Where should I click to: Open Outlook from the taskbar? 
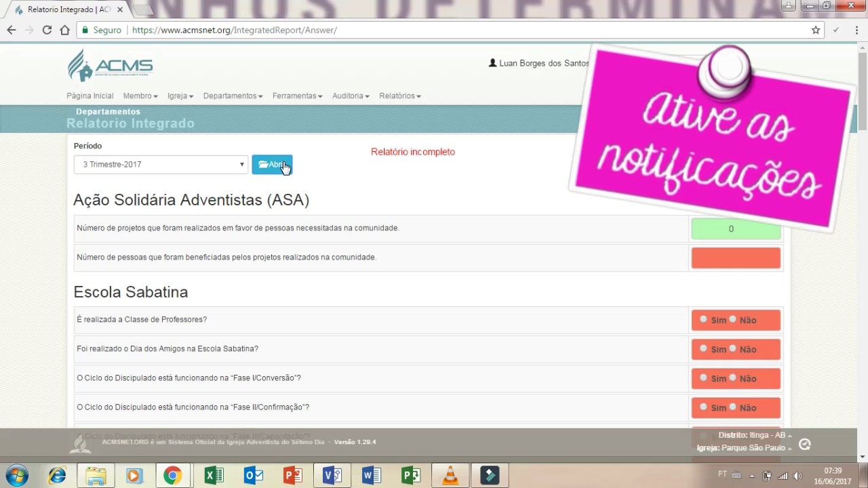pyautogui.click(x=254, y=476)
